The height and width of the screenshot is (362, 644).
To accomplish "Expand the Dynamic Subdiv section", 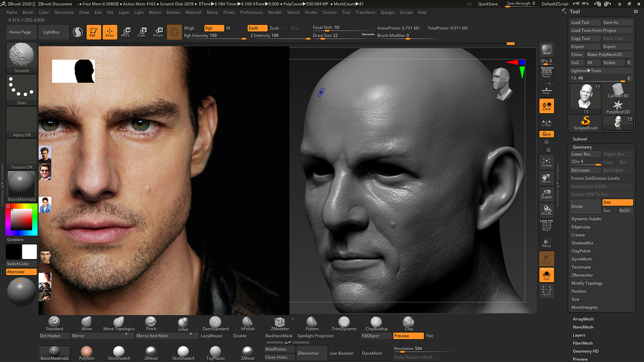I will pos(586,219).
